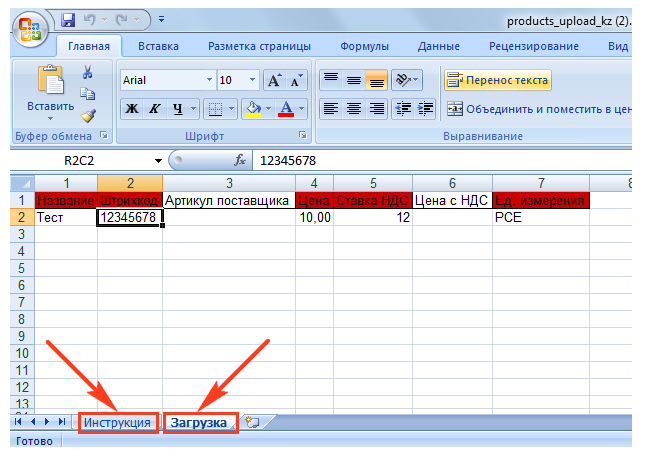
Task: Click the Cut scissors icon
Action: [88, 72]
